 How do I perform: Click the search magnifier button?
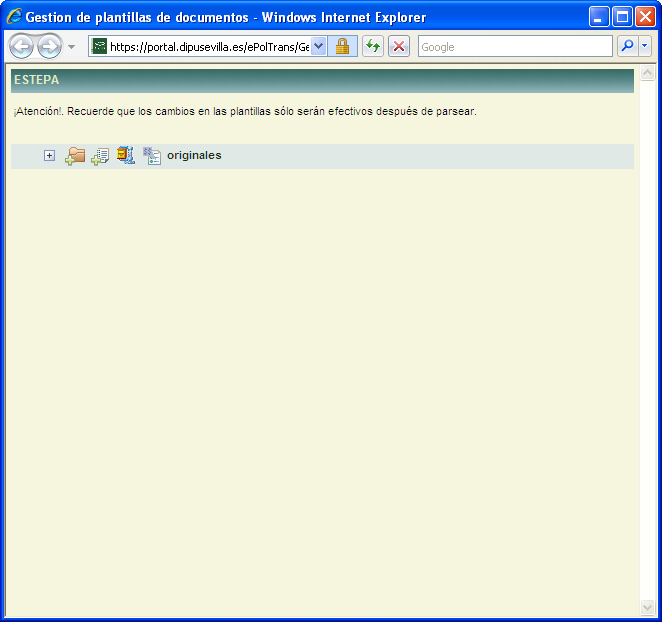pos(627,47)
